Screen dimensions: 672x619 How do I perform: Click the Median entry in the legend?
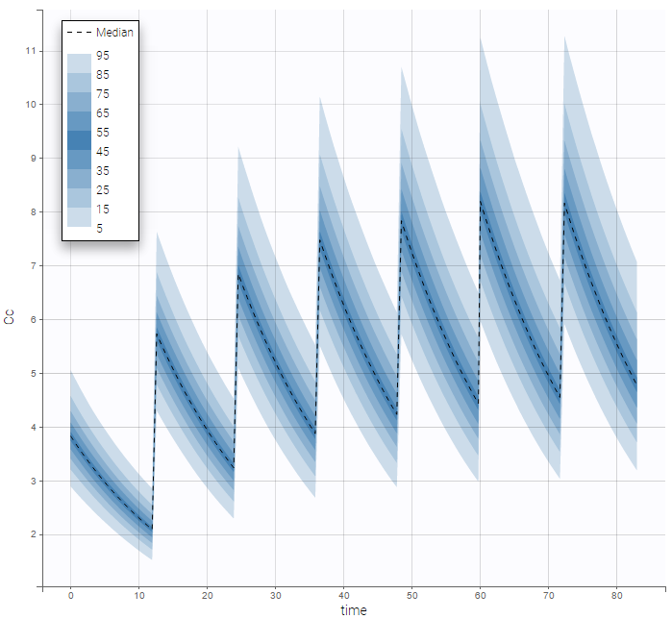tap(114, 33)
